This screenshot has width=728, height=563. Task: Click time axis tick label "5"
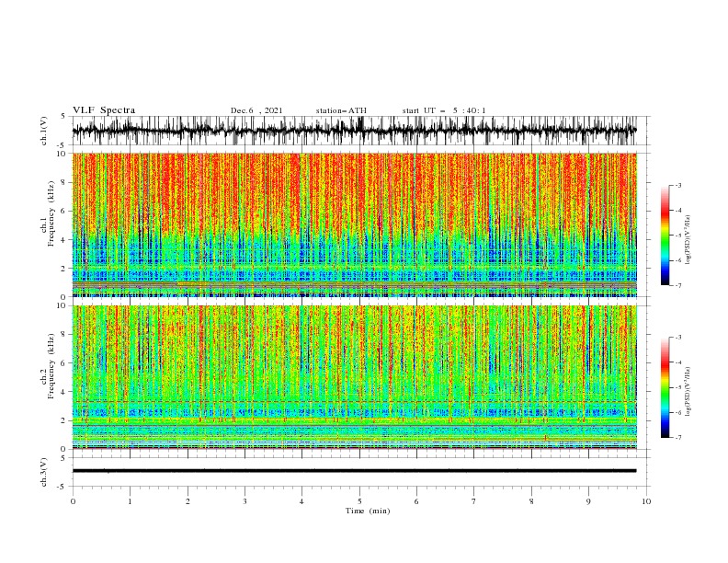(x=359, y=501)
